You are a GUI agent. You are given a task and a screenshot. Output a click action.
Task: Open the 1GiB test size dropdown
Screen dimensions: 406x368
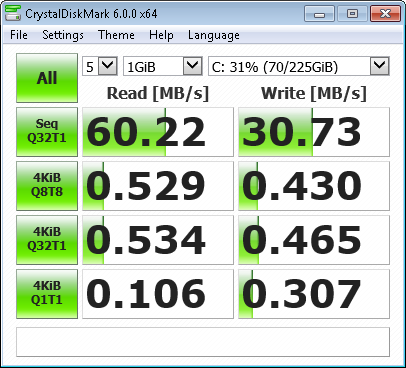click(x=163, y=66)
